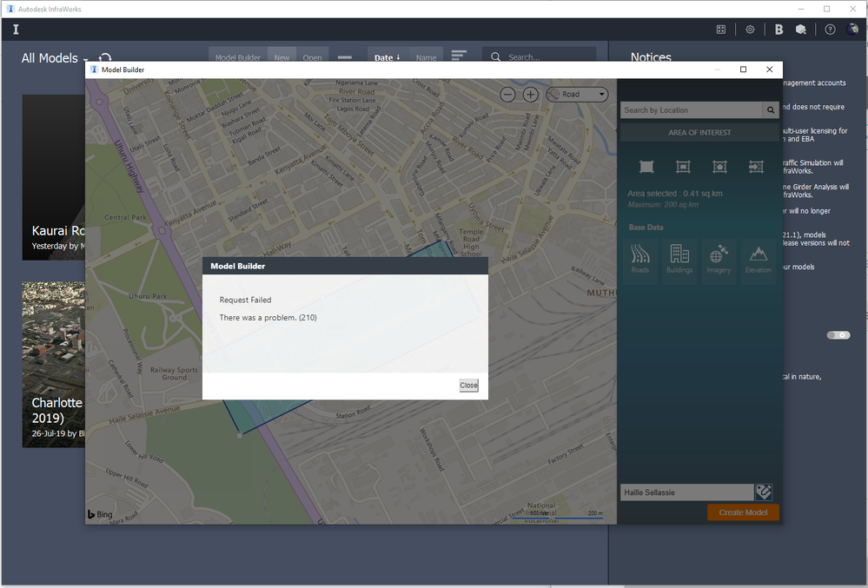Toggle Roads base data
Screen dimensions: 868x588
pyautogui.click(x=640, y=261)
